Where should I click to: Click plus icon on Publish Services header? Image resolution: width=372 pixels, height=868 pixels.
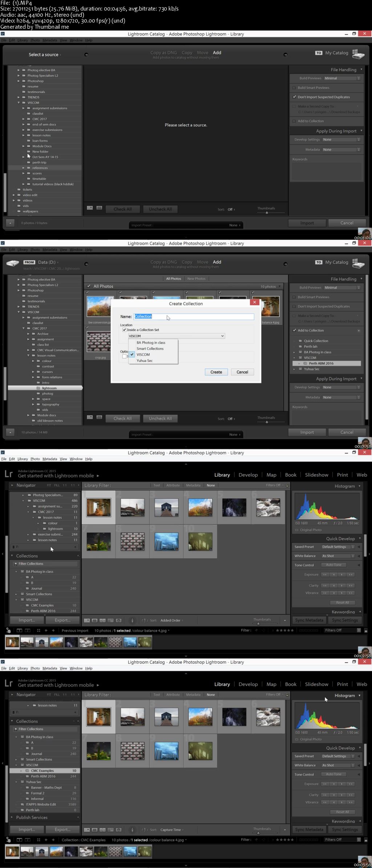tap(78, 817)
